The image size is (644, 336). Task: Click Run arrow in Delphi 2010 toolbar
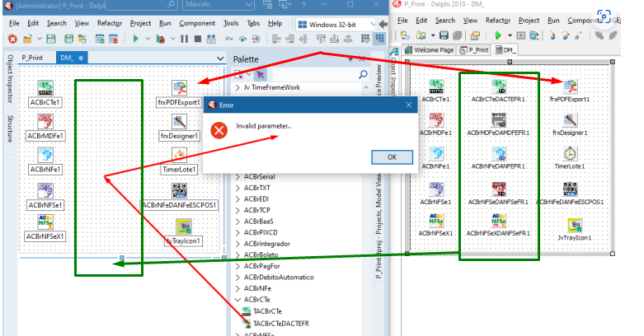tap(498, 35)
